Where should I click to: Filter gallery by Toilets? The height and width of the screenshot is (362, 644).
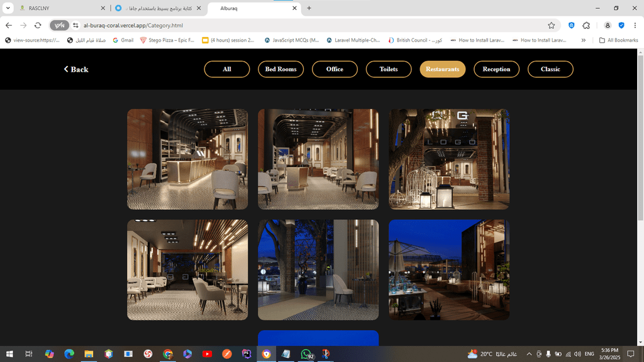(389, 69)
